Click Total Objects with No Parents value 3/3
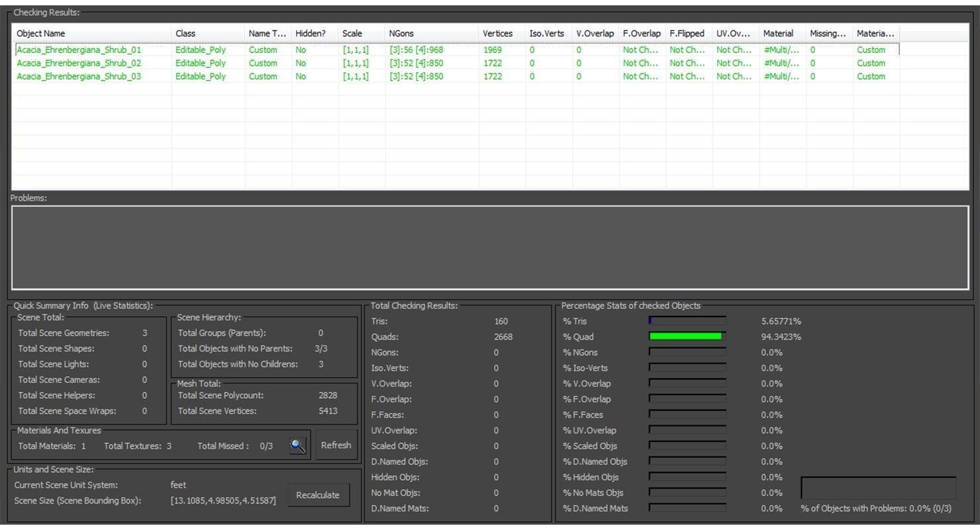Screen dimensions: 980x530 [321, 348]
